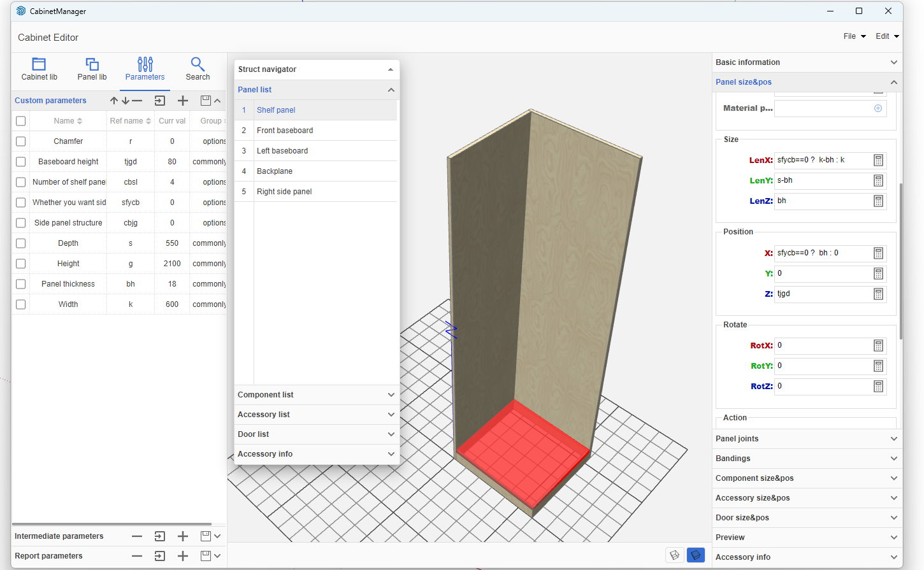Select Right side panel in list
924x570 pixels.
(x=284, y=192)
